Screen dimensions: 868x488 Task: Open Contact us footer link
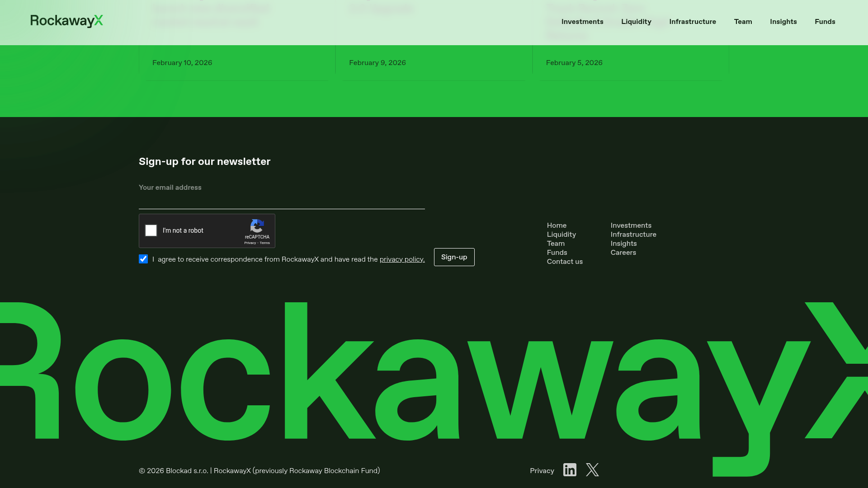coord(565,262)
